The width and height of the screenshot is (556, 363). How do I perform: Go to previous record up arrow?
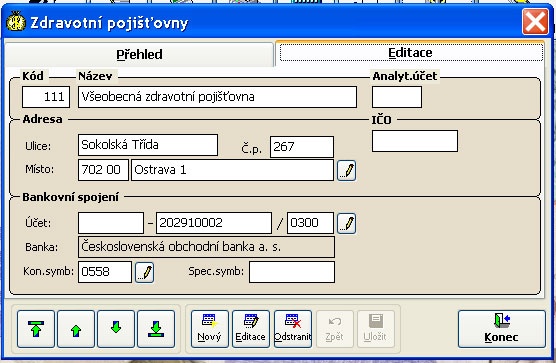(x=76, y=329)
